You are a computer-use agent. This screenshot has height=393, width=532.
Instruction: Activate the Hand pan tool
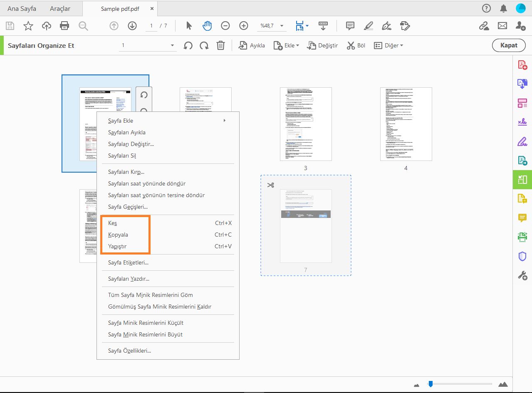(x=207, y=26)
